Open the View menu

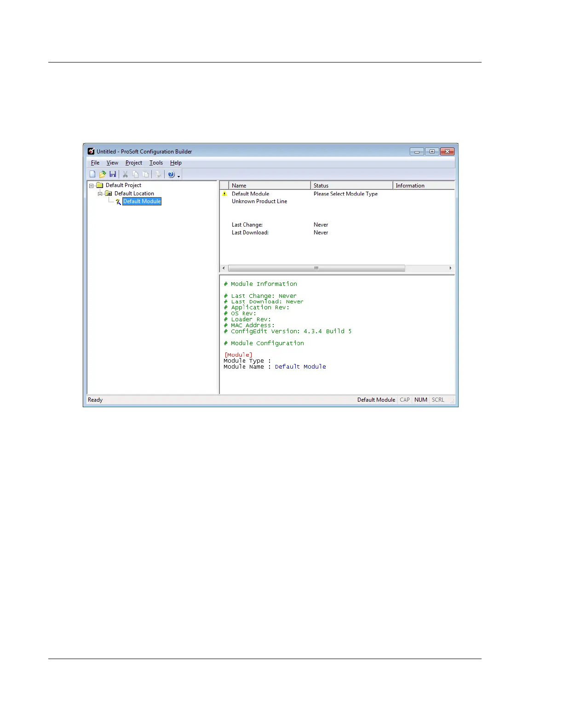112,163
